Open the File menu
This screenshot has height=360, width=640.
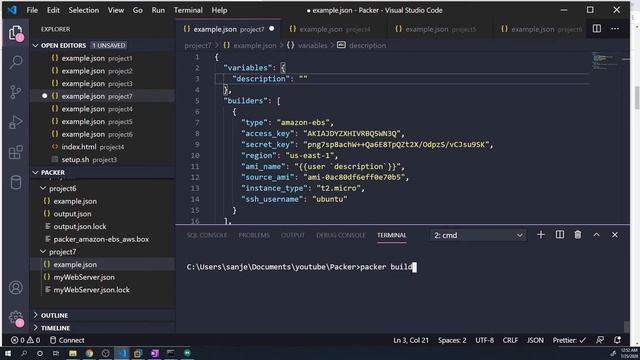click(x=32, y=10)
